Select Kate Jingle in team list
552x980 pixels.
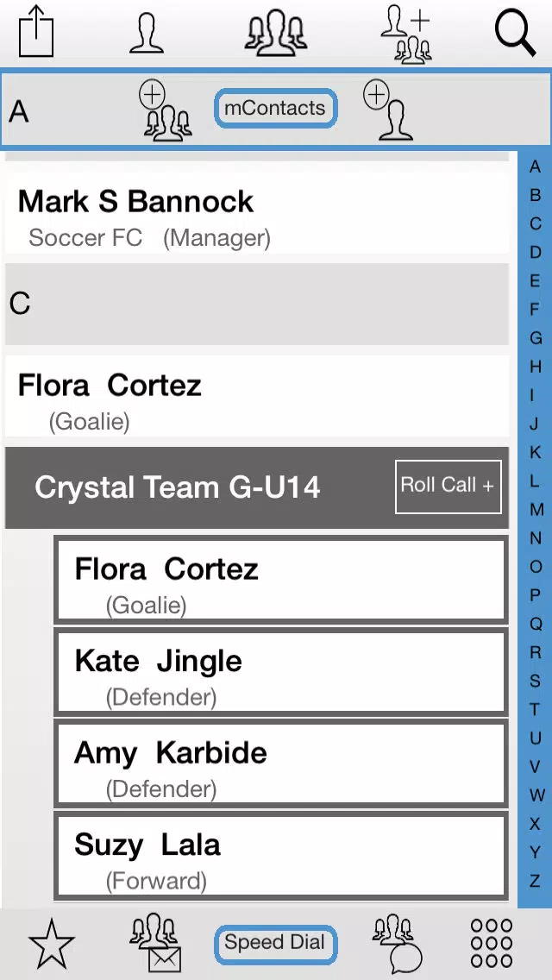280,673
